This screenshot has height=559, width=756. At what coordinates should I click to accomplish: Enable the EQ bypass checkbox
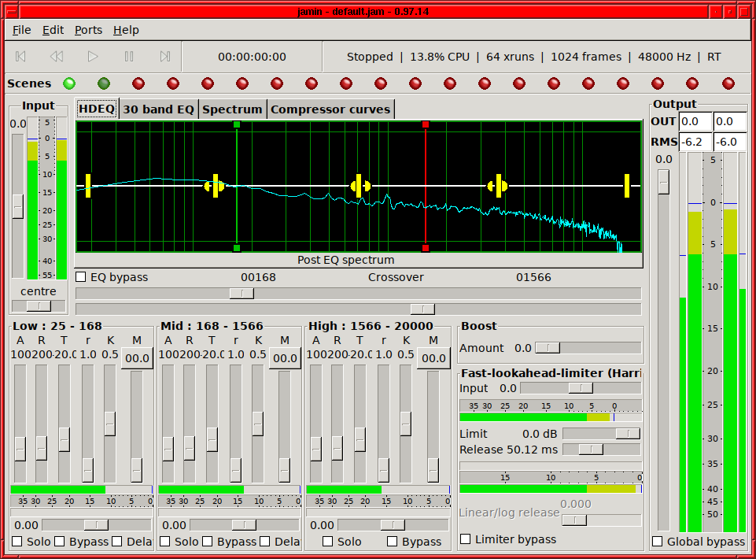click(81, 277)
